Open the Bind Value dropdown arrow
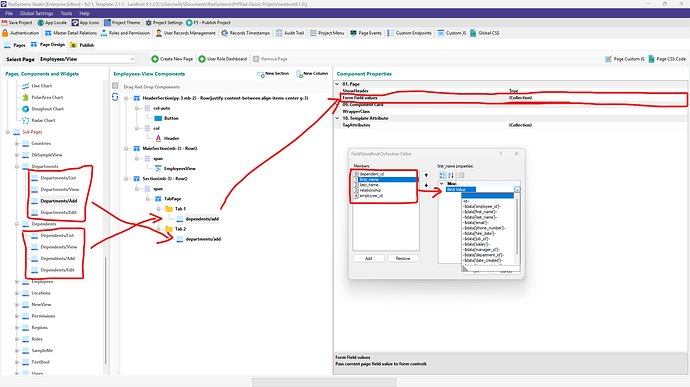This screenshot has height=387, width=690. pyautogui.click(x=517, y=189)
